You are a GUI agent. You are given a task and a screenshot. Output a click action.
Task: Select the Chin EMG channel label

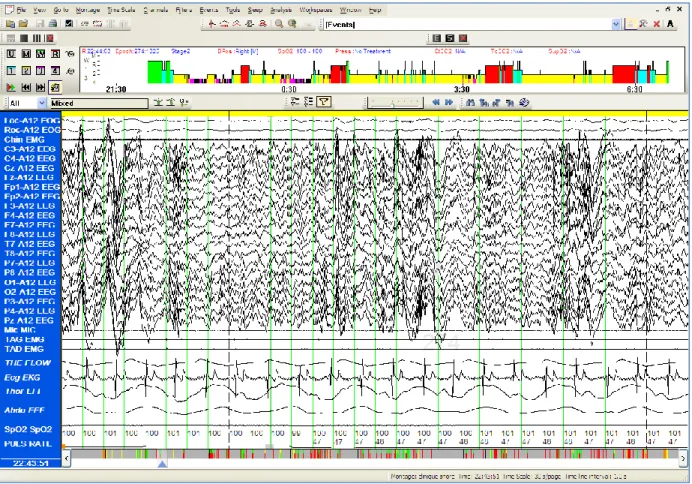(24, 139)
